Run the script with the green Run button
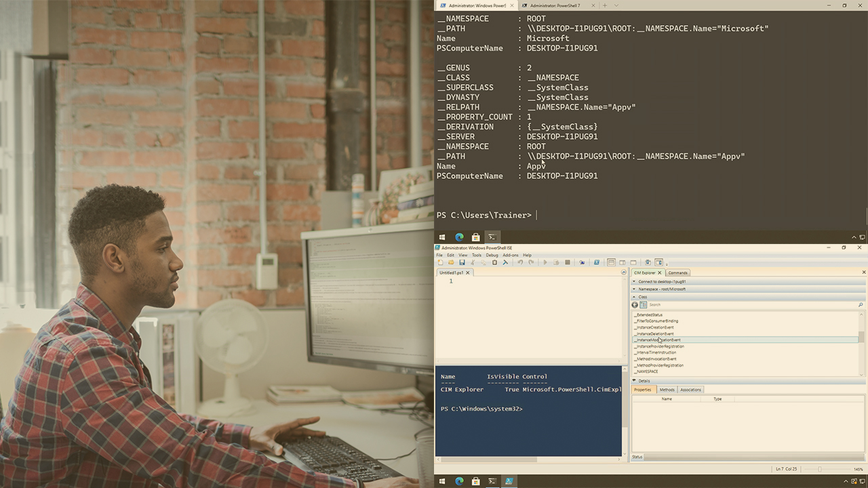Viewport: 868px width, 488px height. click(545, 262)
